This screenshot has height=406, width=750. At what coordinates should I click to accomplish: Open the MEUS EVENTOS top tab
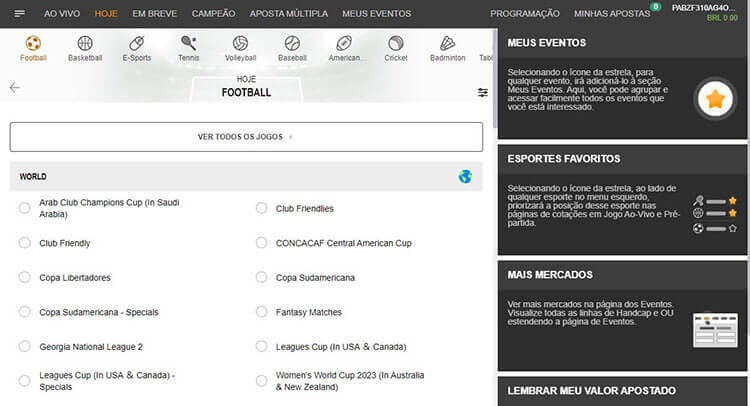376,13
